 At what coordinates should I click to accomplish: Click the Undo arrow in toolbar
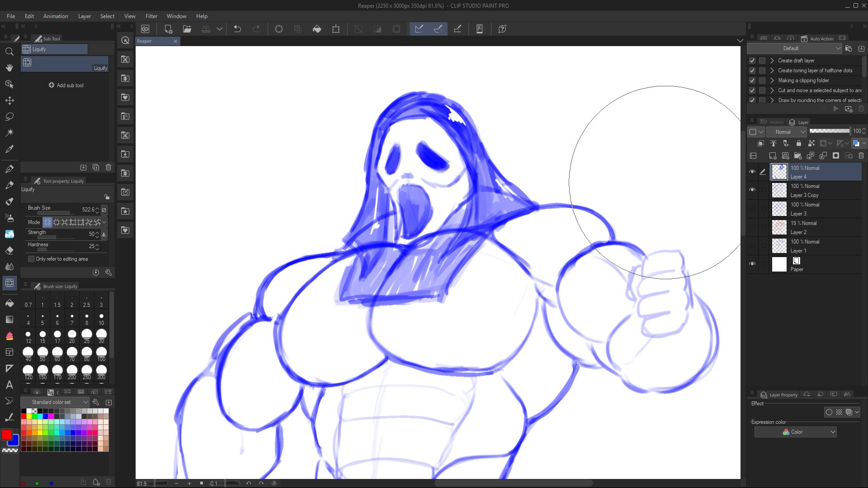pos(237,29)
